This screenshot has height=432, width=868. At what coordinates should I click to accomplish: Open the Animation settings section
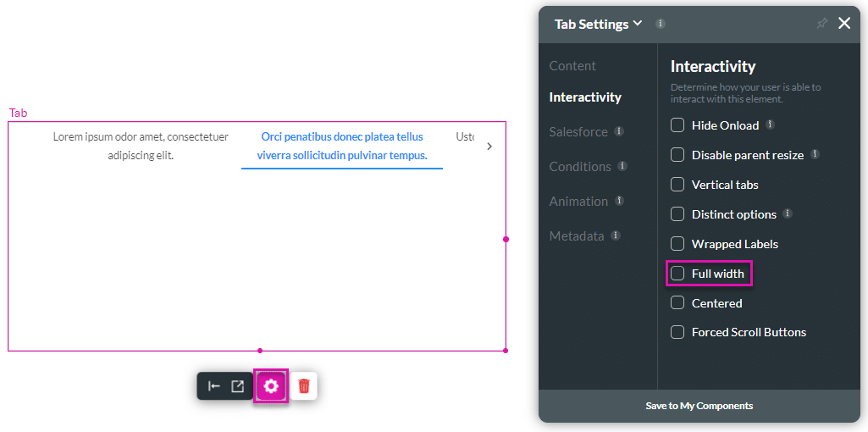coord(578,202)
